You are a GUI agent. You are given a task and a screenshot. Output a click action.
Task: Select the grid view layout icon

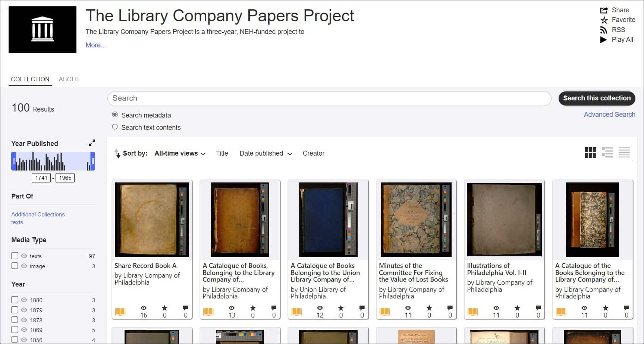(590, 153)
